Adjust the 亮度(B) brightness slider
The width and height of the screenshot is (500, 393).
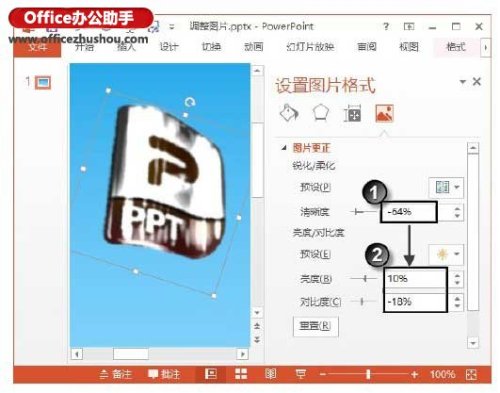click(x=364, y=278)
